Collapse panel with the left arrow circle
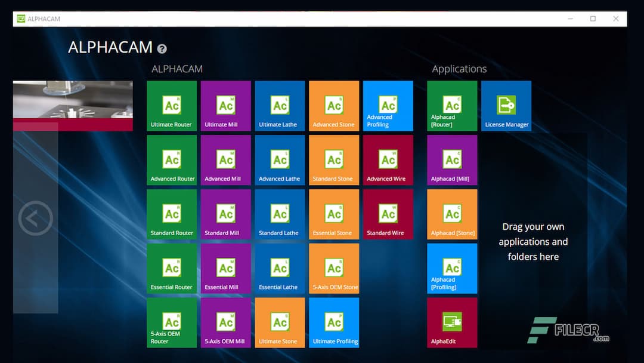This screenshot has height=363, width=644. 36,218
